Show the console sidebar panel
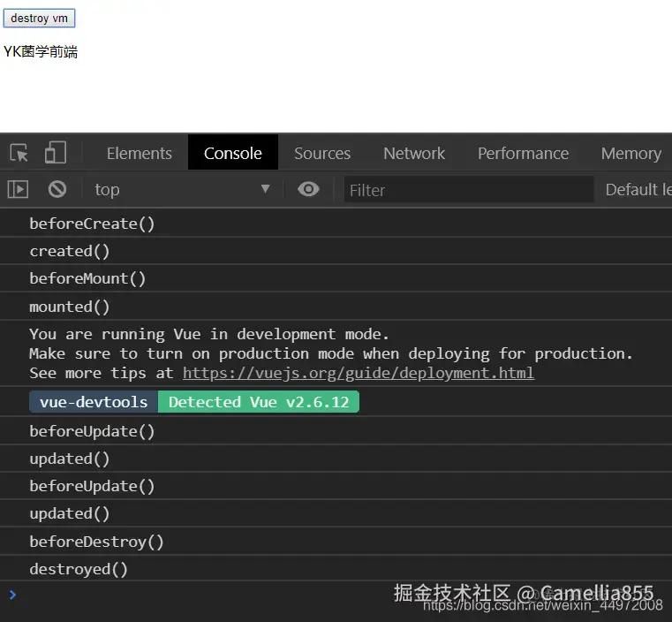The width and height of the screenshot is (672, 622). tap(18, 189)
